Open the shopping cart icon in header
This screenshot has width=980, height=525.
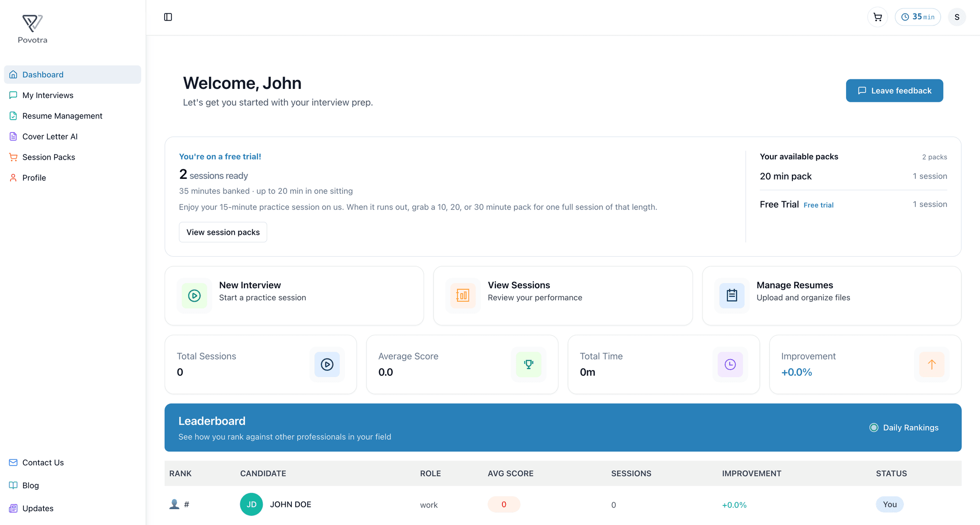click(878, 17)
